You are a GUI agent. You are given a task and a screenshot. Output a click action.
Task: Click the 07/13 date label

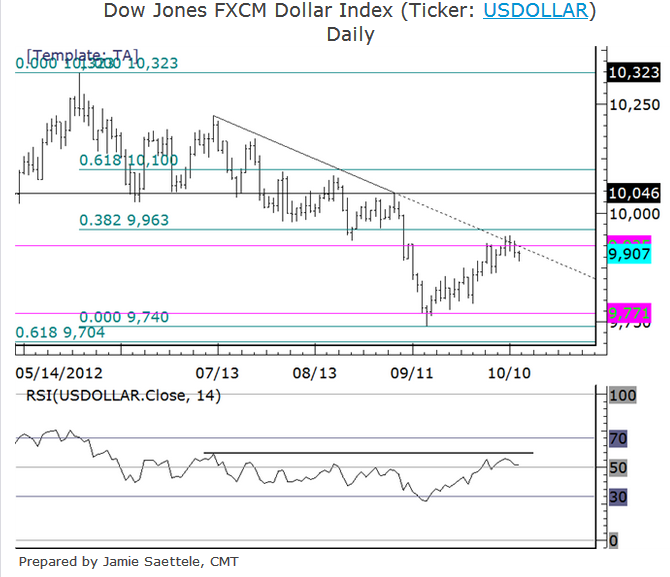(217, 373)
